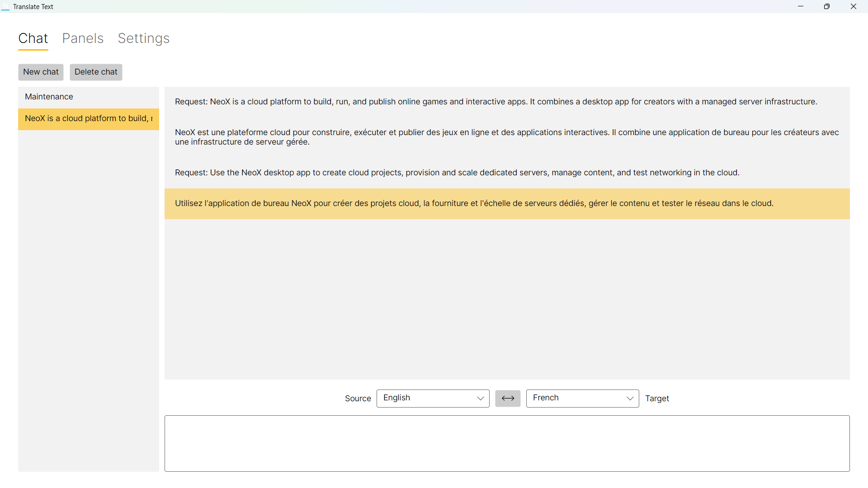This screenshot has height=488, width=868.
Task: Start a New chat
Action: (41, 72)
